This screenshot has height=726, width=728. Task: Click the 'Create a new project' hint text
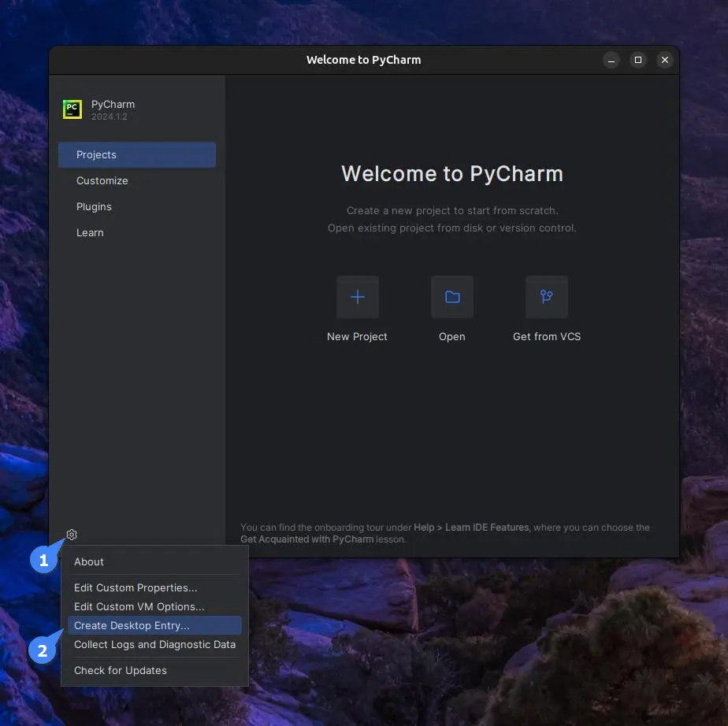tap(452, 210)
